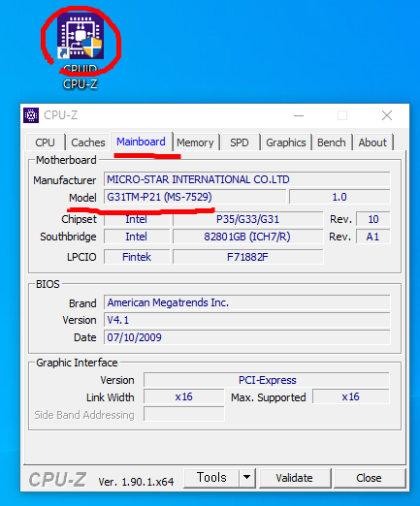Screen dimensions: 420x506
Task: Open the Bench tab
Action: pos(332,142)
